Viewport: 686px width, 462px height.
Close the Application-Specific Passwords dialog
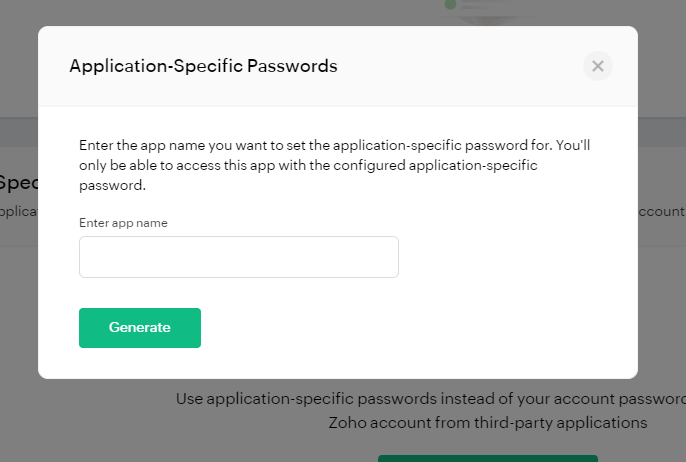point(598,66)
